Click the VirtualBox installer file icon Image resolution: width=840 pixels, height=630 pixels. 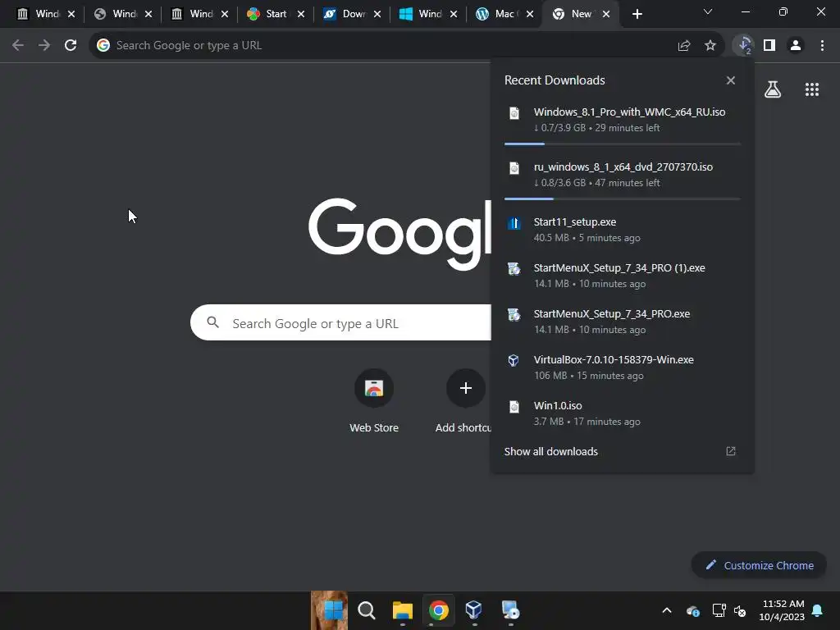click(514, 361)
